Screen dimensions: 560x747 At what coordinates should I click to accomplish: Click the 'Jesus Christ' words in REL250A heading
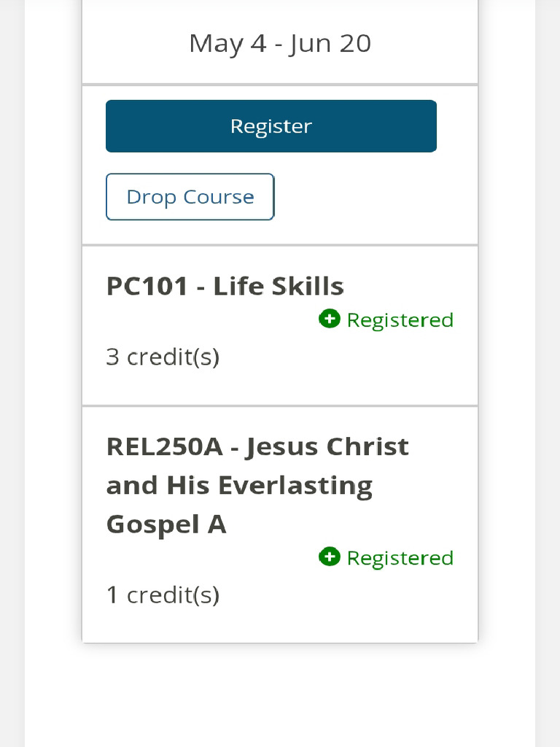point(327,447)
